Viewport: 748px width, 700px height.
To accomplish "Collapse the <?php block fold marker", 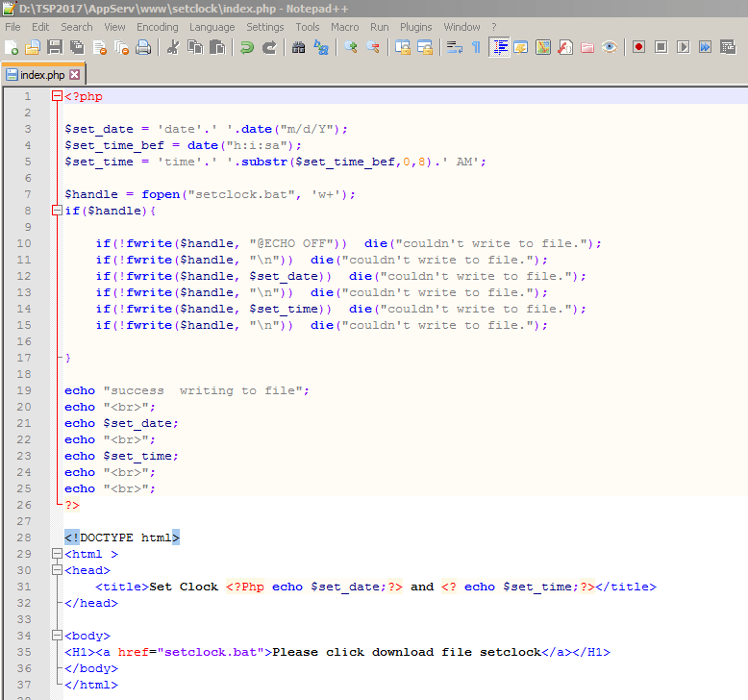I will click(56, 96).
